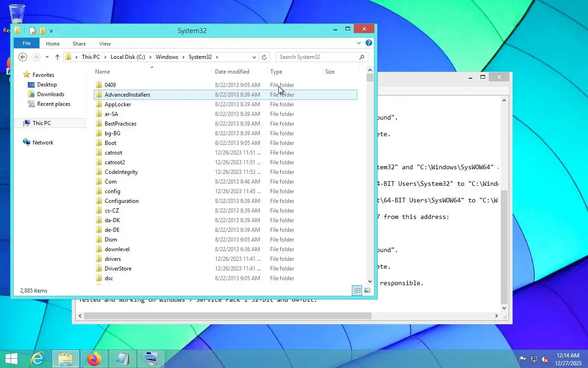This screenshot has height=368, width=588.
Task: Click the Forward navigation arrow
Action: click(35, 57)
